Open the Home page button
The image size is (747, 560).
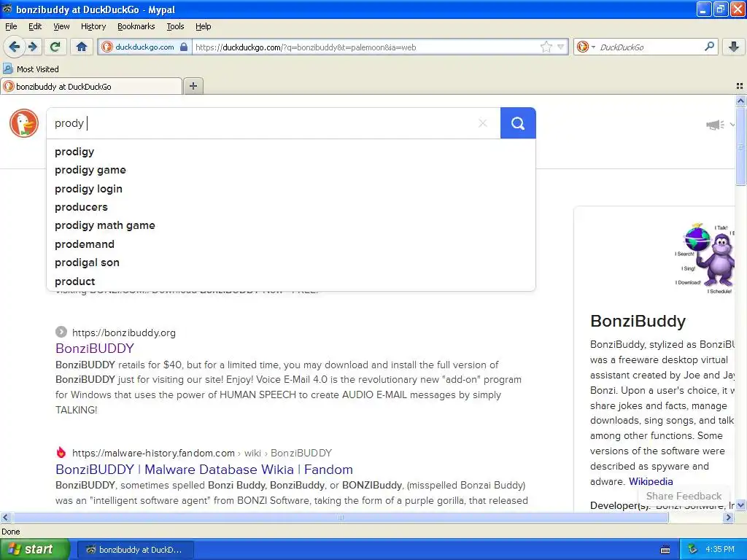point(82,47)
